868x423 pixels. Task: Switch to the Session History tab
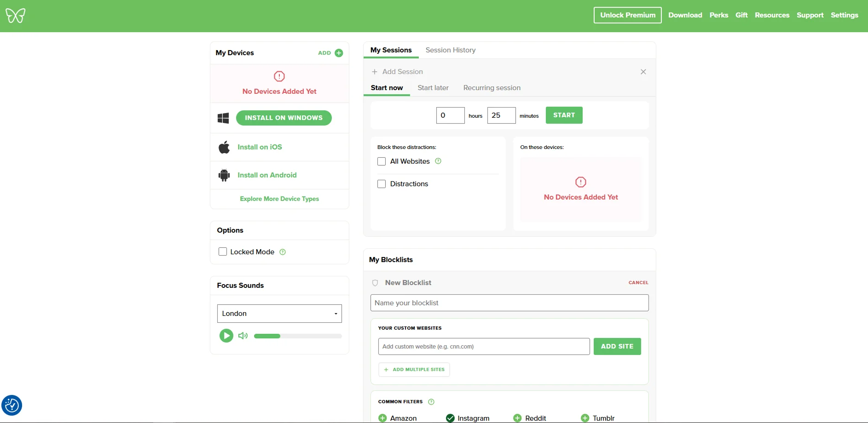[x=450, y=50]
